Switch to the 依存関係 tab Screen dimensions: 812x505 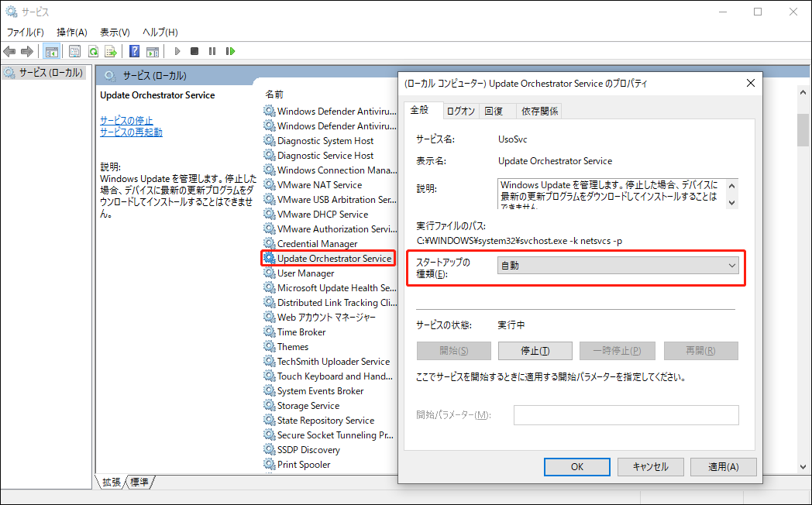point(539,112)
